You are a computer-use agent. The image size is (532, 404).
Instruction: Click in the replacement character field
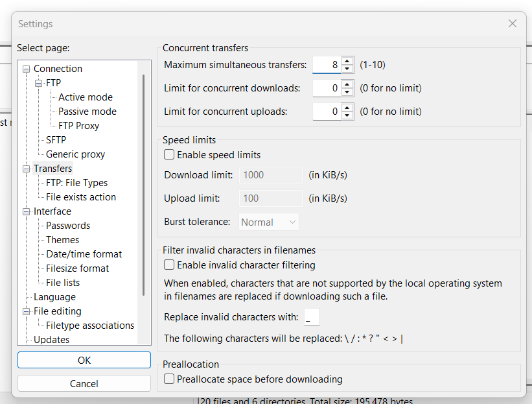(312, 317)
